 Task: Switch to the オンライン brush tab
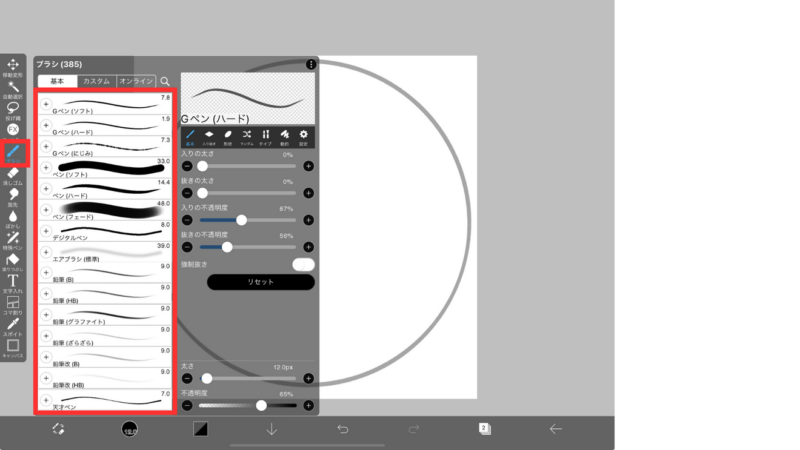(x=136, y=81)
